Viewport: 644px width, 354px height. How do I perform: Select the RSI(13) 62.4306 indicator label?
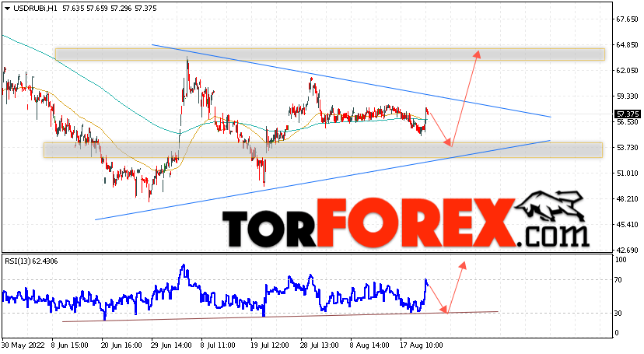[31, 261]
